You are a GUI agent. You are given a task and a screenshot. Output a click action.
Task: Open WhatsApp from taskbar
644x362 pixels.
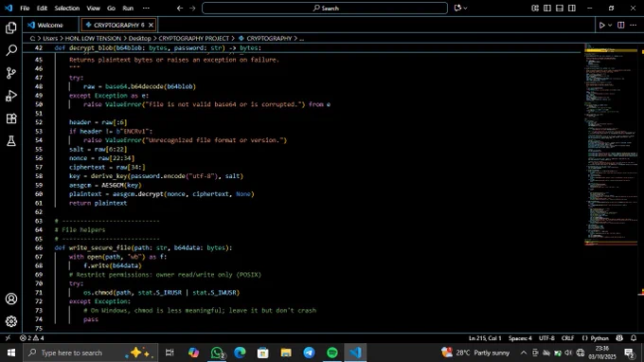pyautogui.click(x=217, y=353)
